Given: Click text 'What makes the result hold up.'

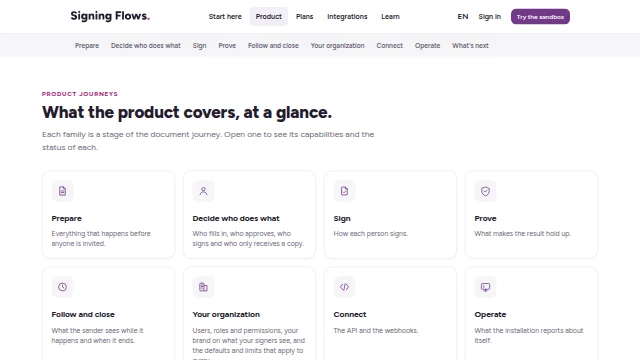Looking at the screenshot, I should [522, 234].
